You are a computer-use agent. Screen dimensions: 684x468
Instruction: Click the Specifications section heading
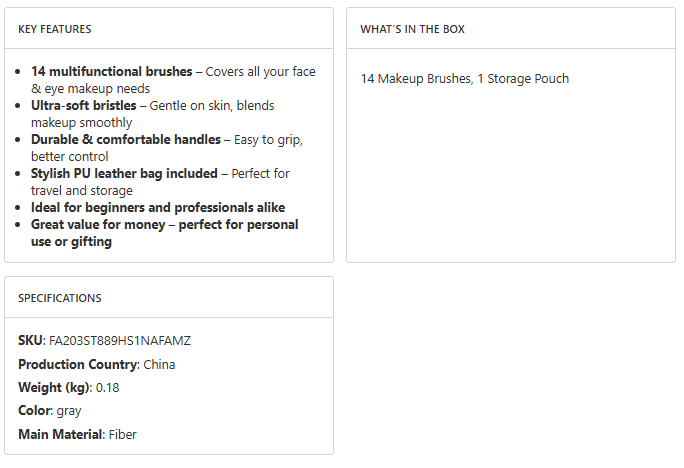pos(59,298)
